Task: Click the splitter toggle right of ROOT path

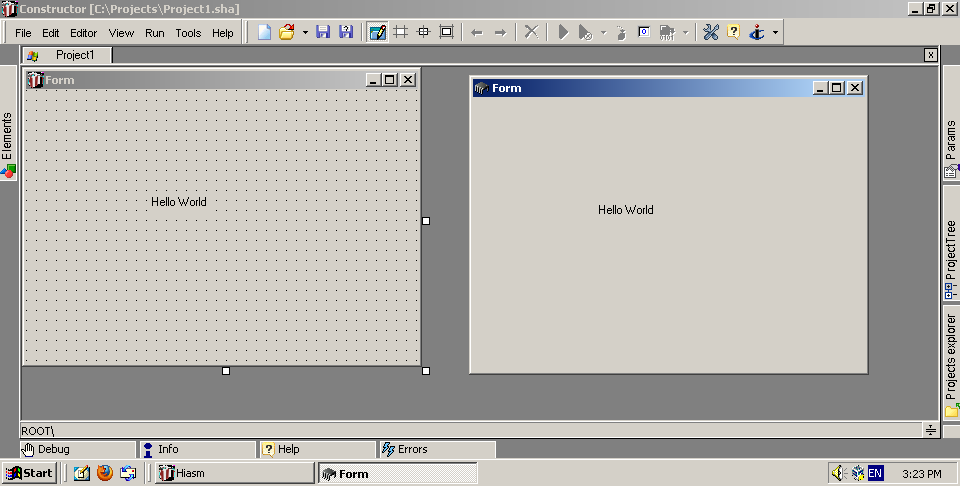Action: click(931, 430)
